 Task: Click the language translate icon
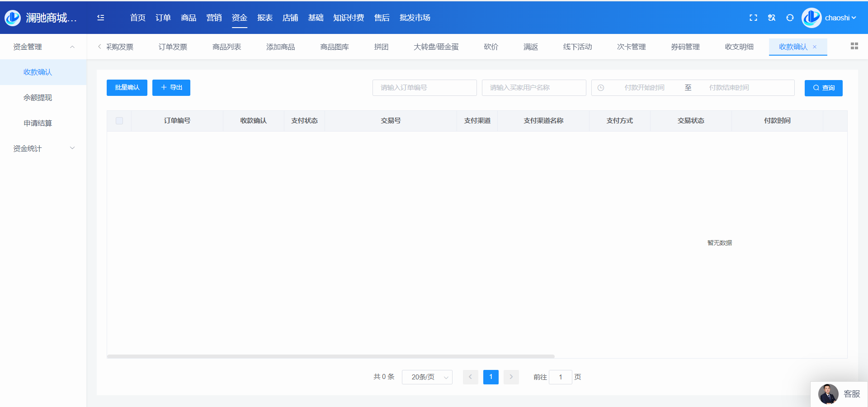[772, 18]
